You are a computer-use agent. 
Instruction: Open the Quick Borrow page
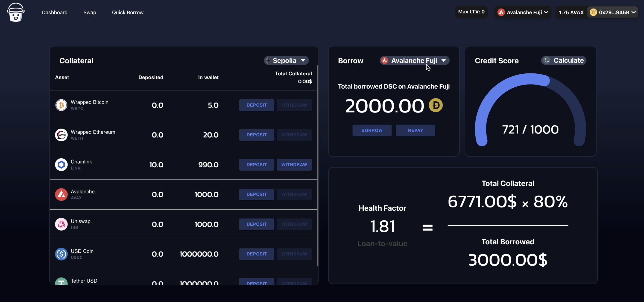(128, 12)
